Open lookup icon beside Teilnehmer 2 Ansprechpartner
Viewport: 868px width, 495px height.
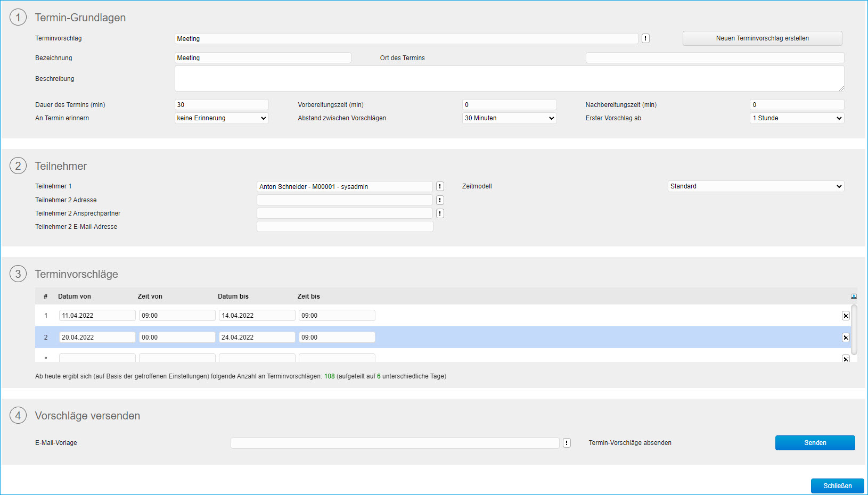(x=440, y=213)
